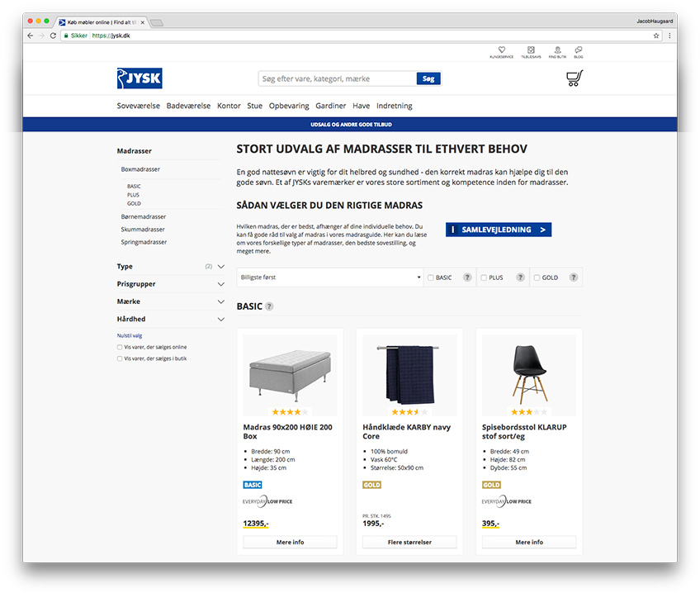Tick the PLUS filter checkbox
Screen dimensions: 700x593
coord(484,278)
